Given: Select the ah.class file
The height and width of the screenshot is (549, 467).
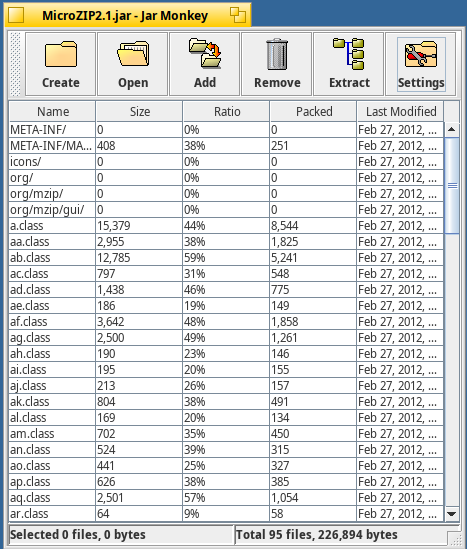Looking at the screenshot, I should pyautogui.click(x=226, y=354).
